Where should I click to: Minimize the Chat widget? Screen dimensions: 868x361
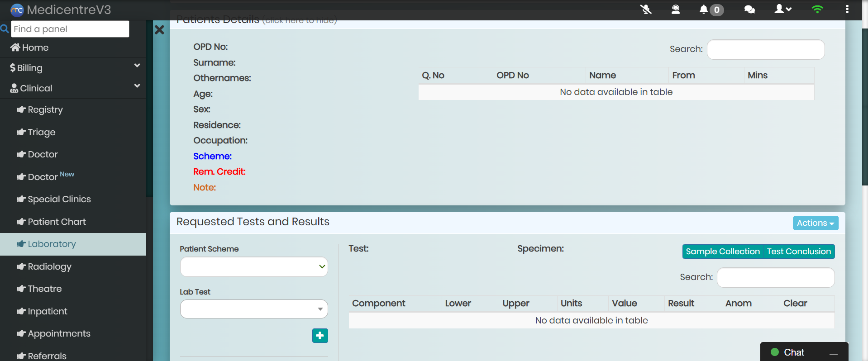coord(834,353)
